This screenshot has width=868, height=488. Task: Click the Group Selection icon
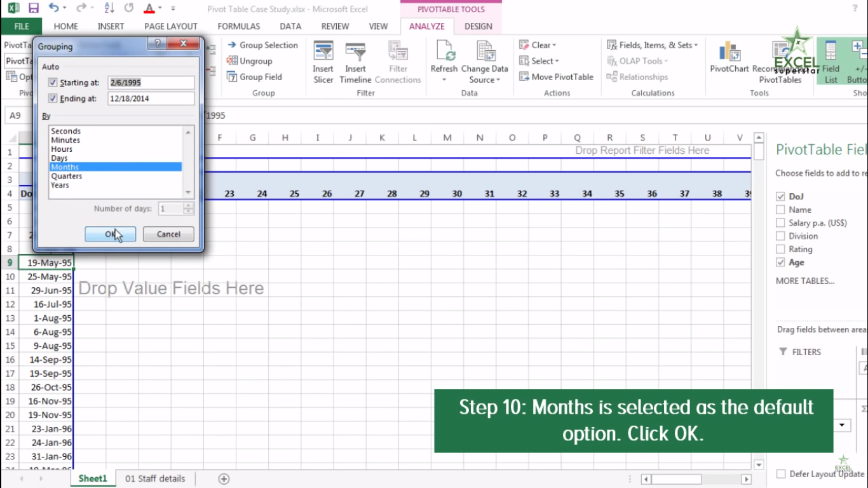pyautogui.click(x=232, y=45)
